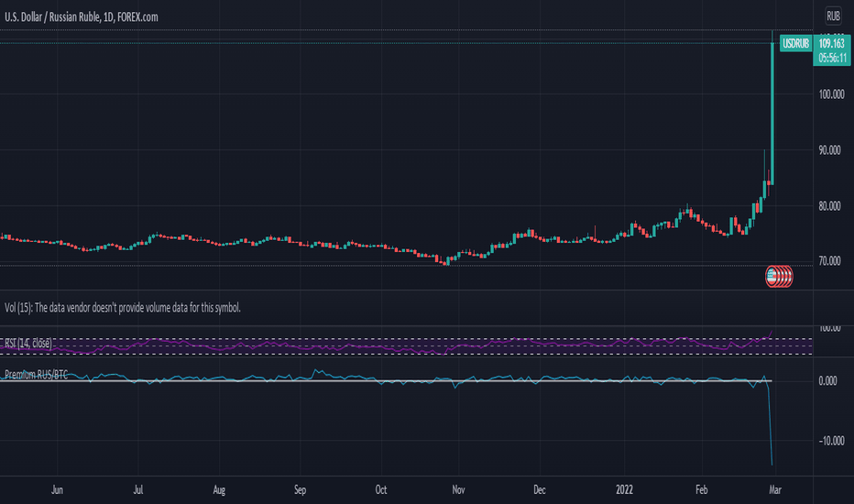Click the -10.000 label on indicator scale
The height and width of the screenshot is (504, 854).
tap(831, 440)
